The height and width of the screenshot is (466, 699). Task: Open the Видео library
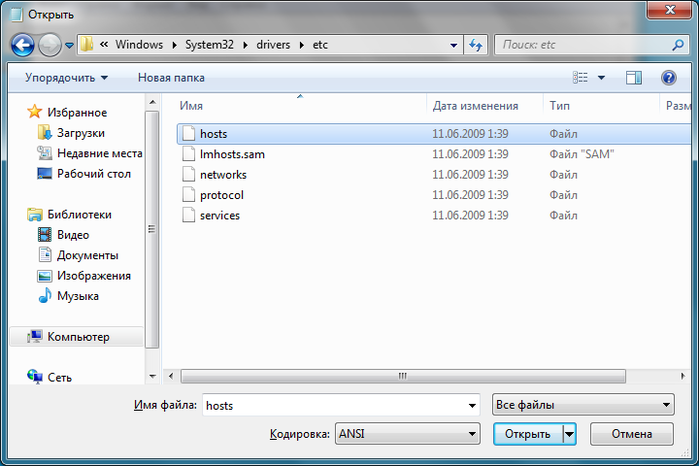(73, 235)
